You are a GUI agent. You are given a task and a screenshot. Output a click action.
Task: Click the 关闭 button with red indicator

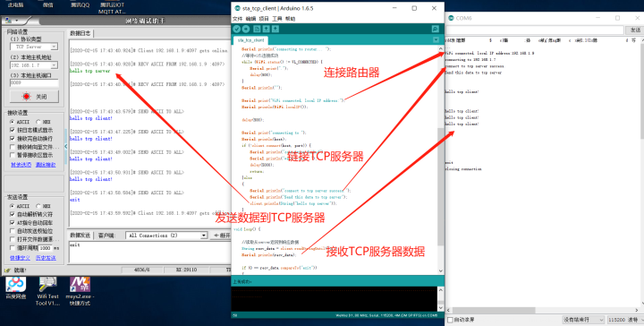(x=34, y=97)
